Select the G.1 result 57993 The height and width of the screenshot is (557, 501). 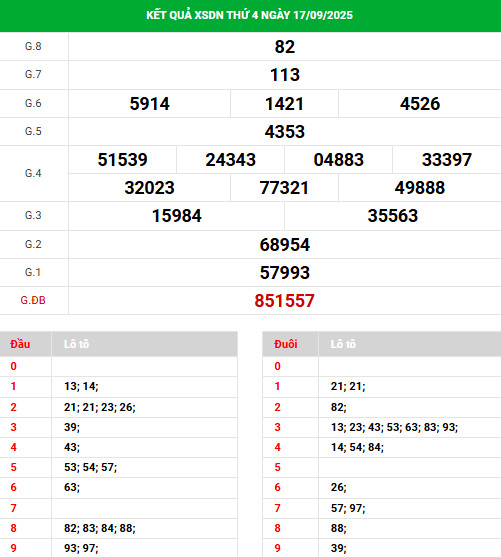(x=285, y=272)
